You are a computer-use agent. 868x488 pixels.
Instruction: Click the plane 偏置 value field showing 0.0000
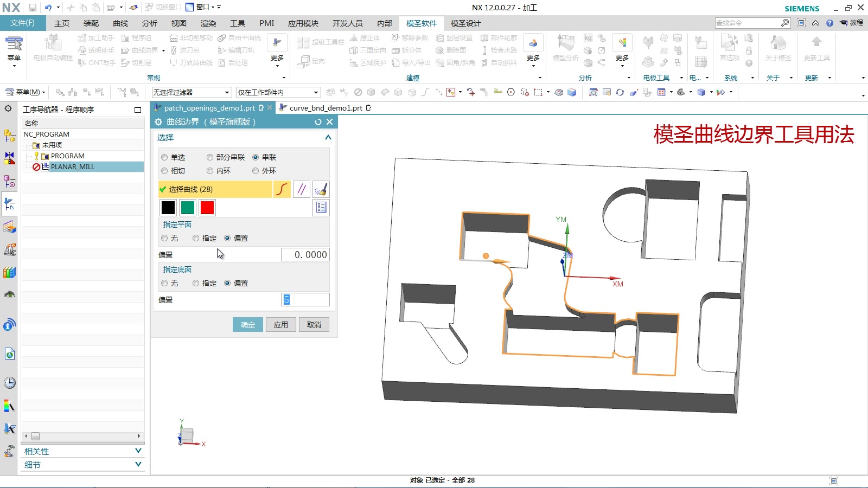tap(305, 255)
